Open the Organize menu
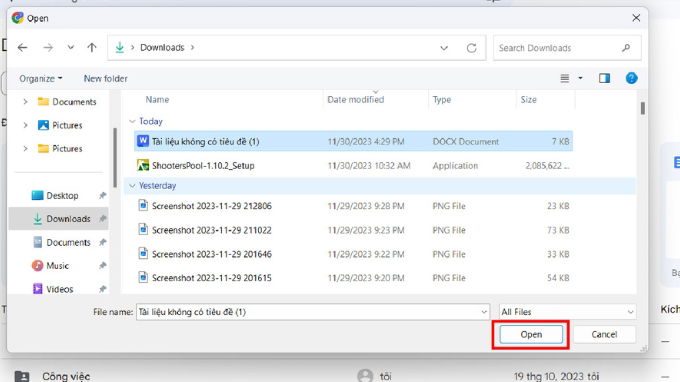 pos(41,78)
